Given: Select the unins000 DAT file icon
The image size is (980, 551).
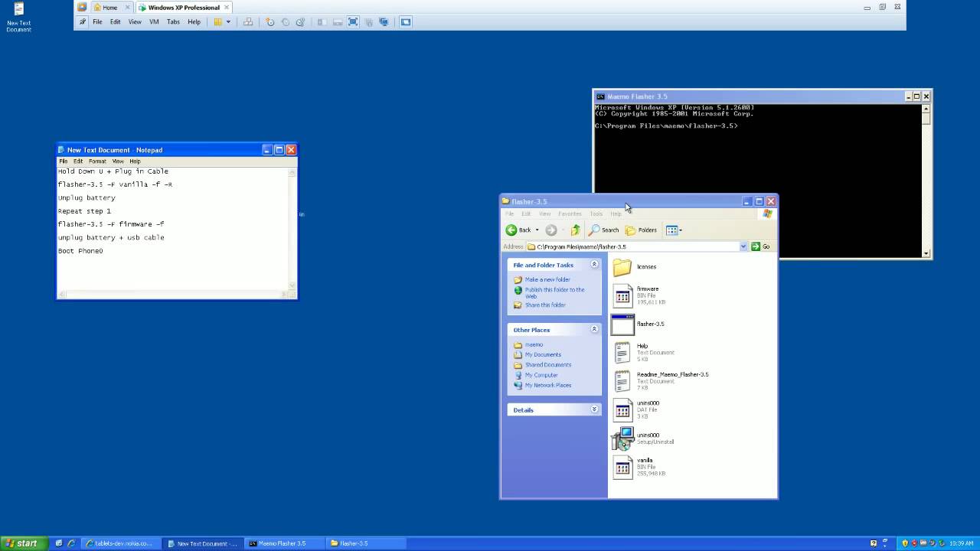Looking at the screenshot, I should (x=622, y=409).
